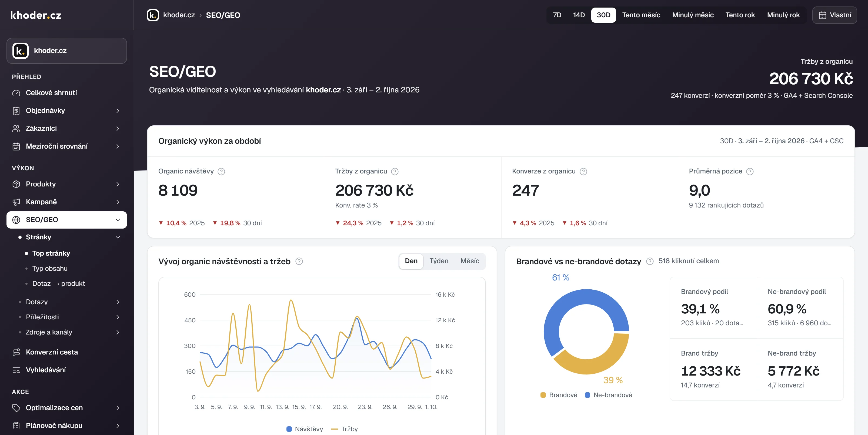The height and width of the screenshot is (435, 868).
Task: Expand the Dotazy submenu chevron
Action: click(x=118, y=302)
